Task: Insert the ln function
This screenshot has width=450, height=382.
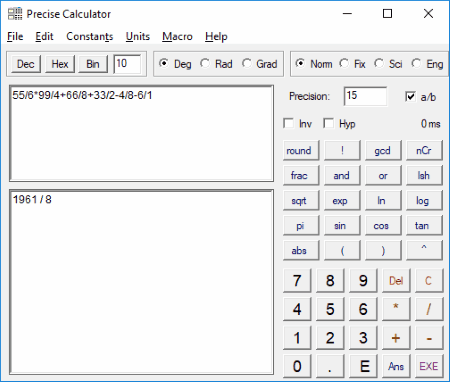Action: click(x=383, y=201)
